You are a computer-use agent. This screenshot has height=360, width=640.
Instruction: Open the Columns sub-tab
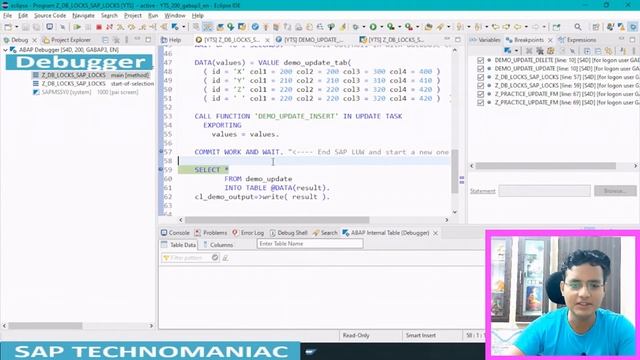(218, 245)
